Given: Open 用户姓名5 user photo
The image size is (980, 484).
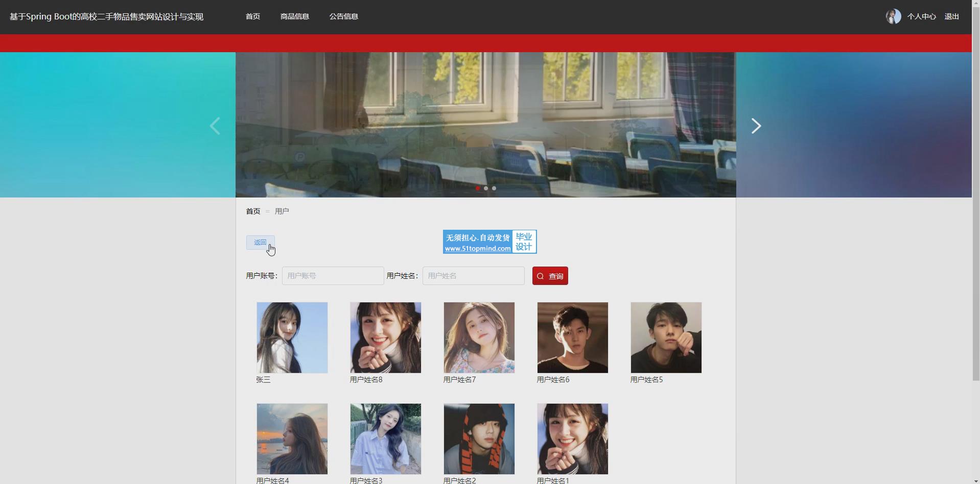Looking at the screenshot, I should point(666,337).
